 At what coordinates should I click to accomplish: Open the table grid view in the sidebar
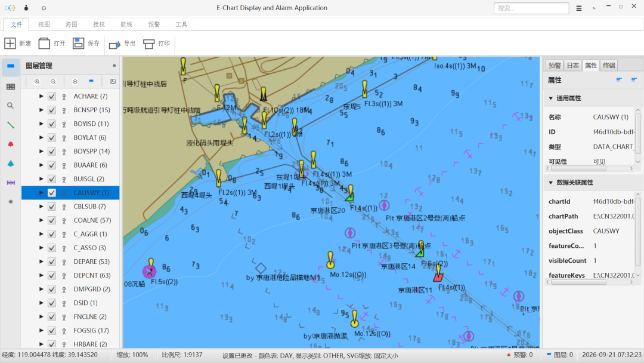[11, 87]
